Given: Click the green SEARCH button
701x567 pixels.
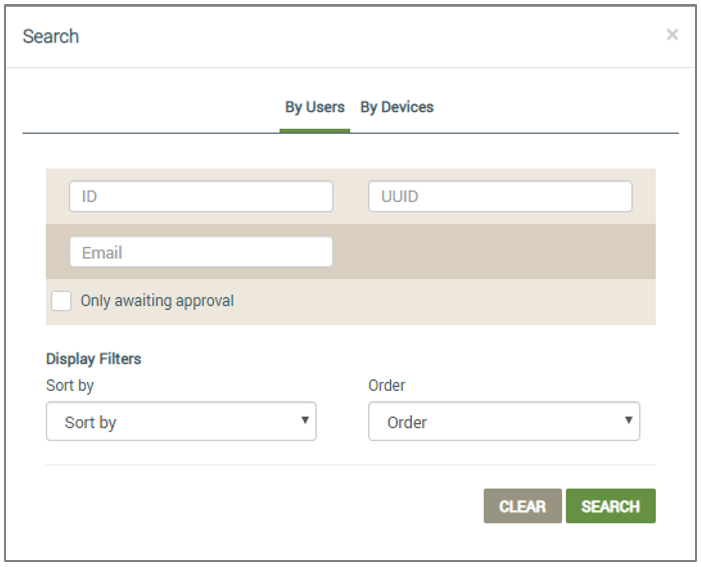Looking at the screenshot, I should click(x=611, y=506).
